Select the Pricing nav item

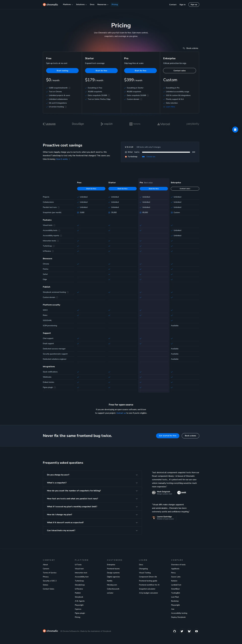point(115,5)
